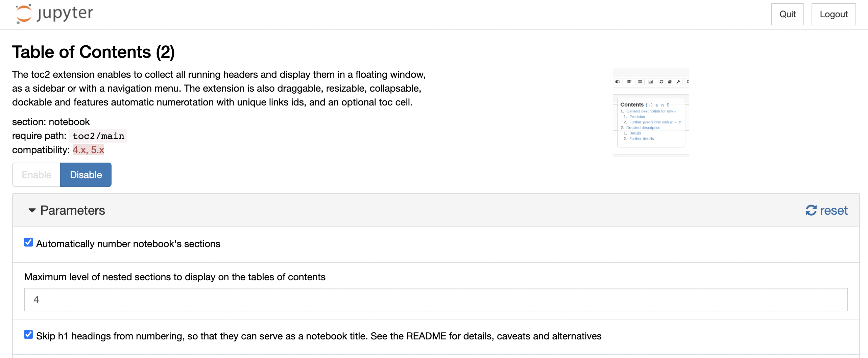Select the list icon in the preview toolbar
This screenshot has width=868, height=358.
coord(640,81)
